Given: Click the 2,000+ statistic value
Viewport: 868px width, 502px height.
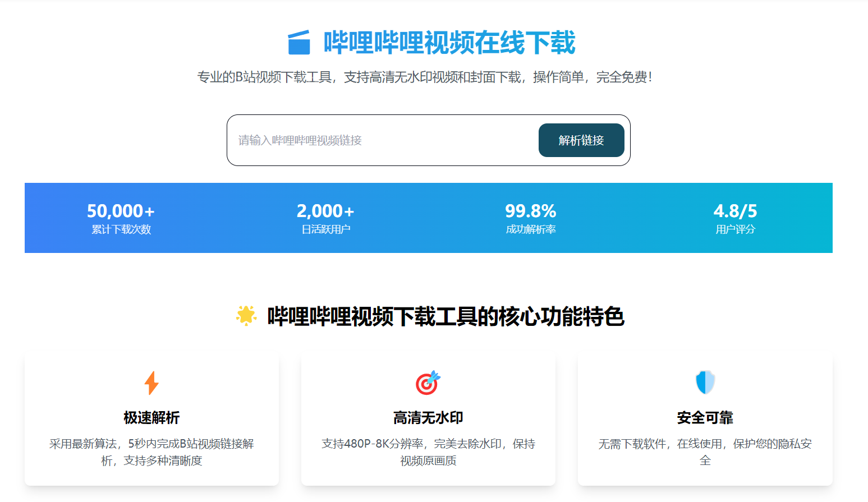Looking at the screenshot, I should 326,211.
